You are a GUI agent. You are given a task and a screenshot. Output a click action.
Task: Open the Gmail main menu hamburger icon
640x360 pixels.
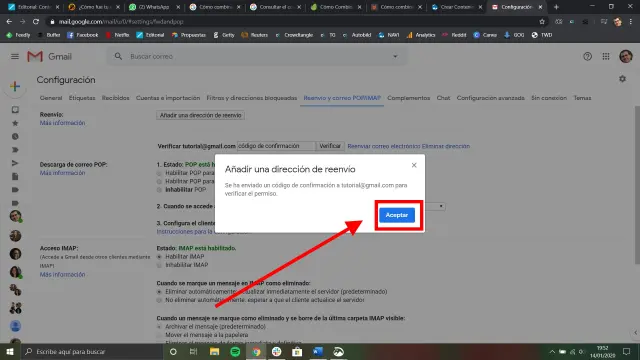click(15, 56)
